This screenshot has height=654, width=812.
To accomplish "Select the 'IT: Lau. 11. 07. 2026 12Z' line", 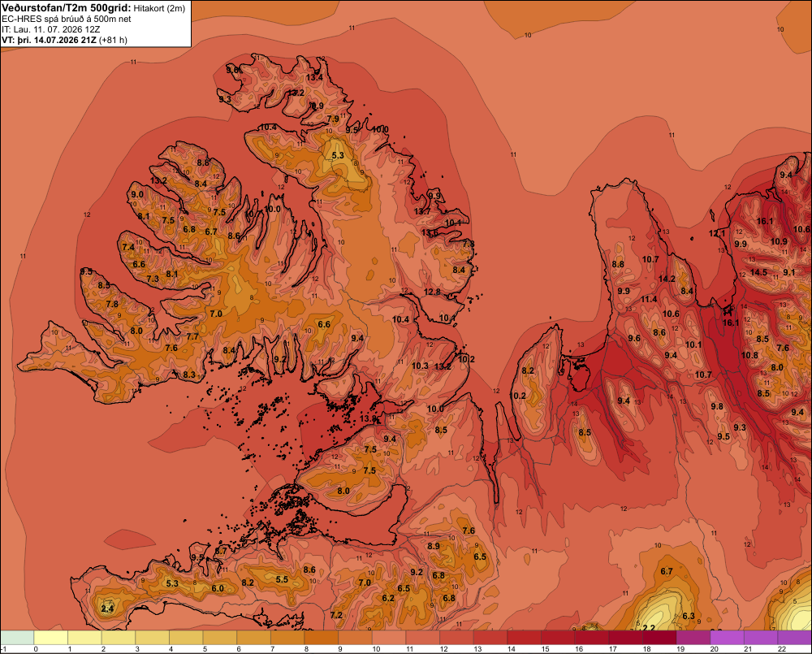I will 51,29.
